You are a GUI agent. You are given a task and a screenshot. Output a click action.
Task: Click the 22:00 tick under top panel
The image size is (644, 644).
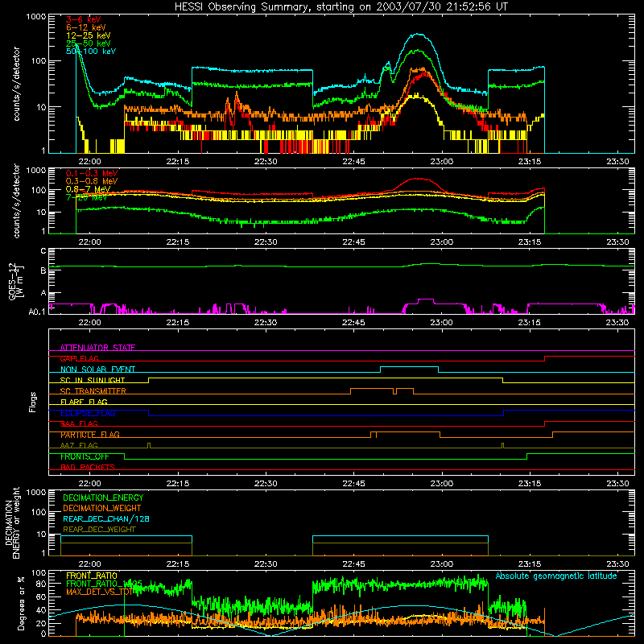click(x=89, y=162)
